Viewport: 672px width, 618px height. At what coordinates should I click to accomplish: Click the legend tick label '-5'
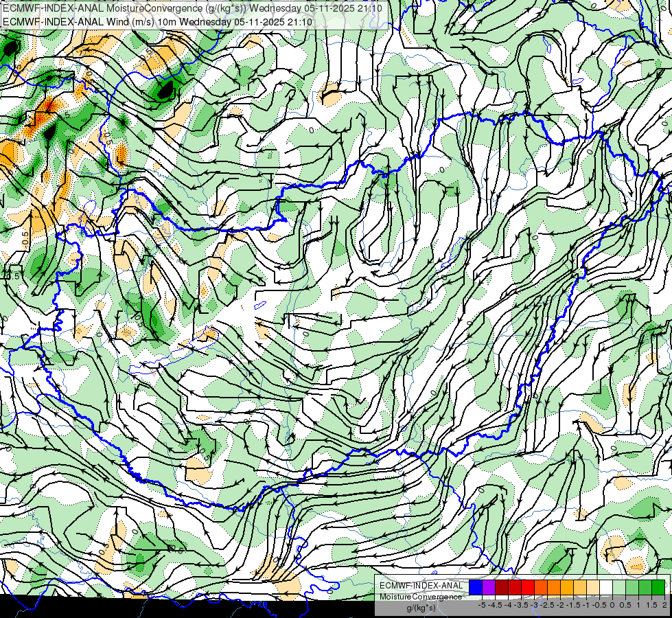(482, 605)
